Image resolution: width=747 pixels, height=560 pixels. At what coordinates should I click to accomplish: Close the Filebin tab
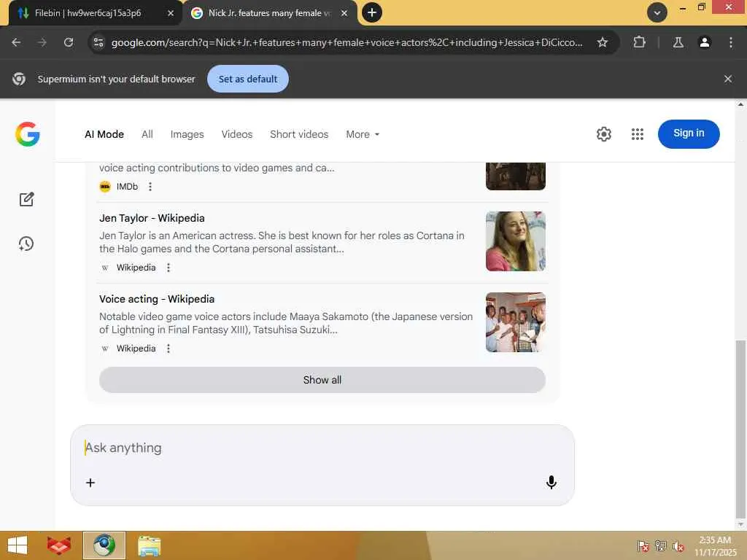[171, 13]
